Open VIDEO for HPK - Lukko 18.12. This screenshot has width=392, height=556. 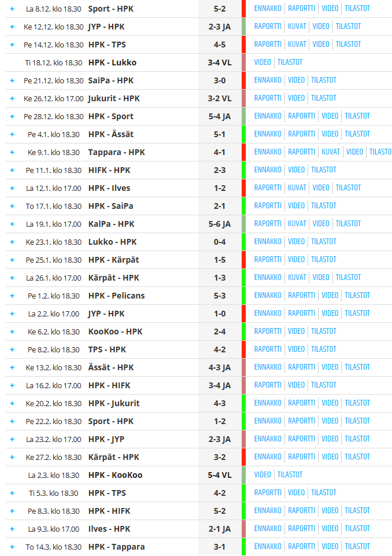[262, 62]
